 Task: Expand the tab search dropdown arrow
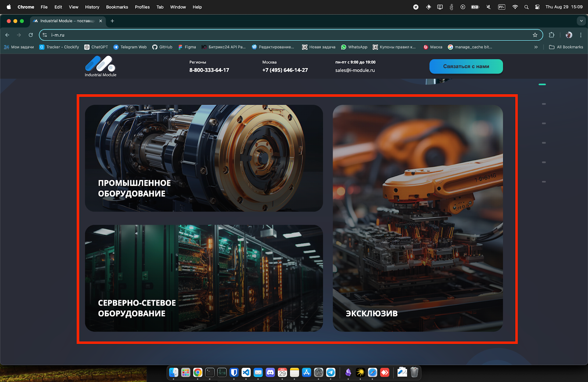click(x=581, y=21)
